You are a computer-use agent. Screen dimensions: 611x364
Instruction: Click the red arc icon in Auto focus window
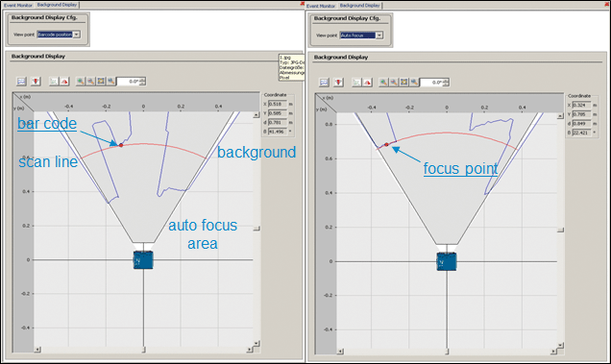(367, 83)
